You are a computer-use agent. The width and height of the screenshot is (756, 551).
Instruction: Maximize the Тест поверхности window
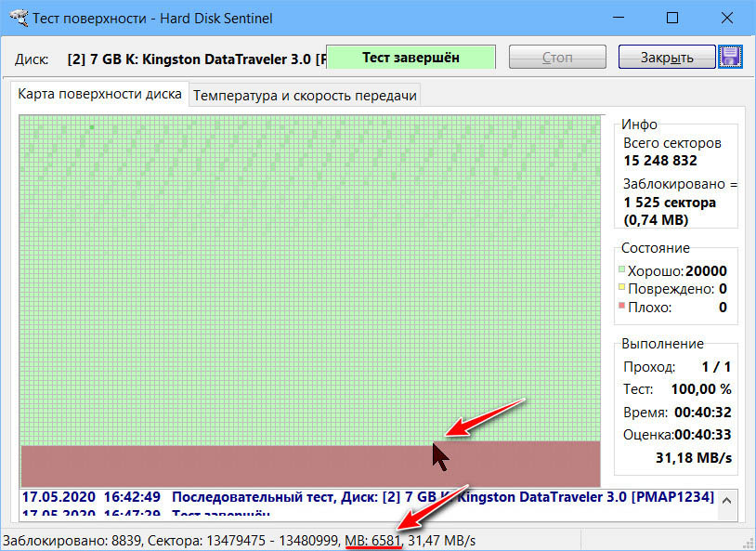click(x=672, y=18)
